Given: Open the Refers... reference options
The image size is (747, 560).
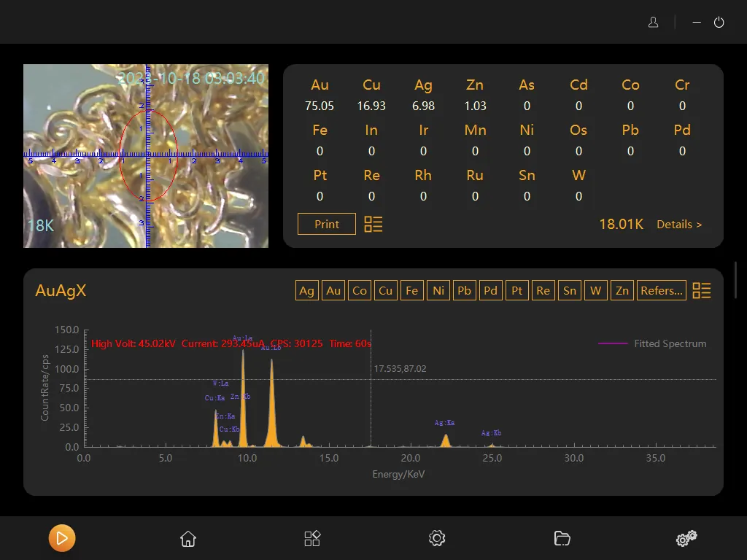Looking at the screenshot, I should coord(662,291).
